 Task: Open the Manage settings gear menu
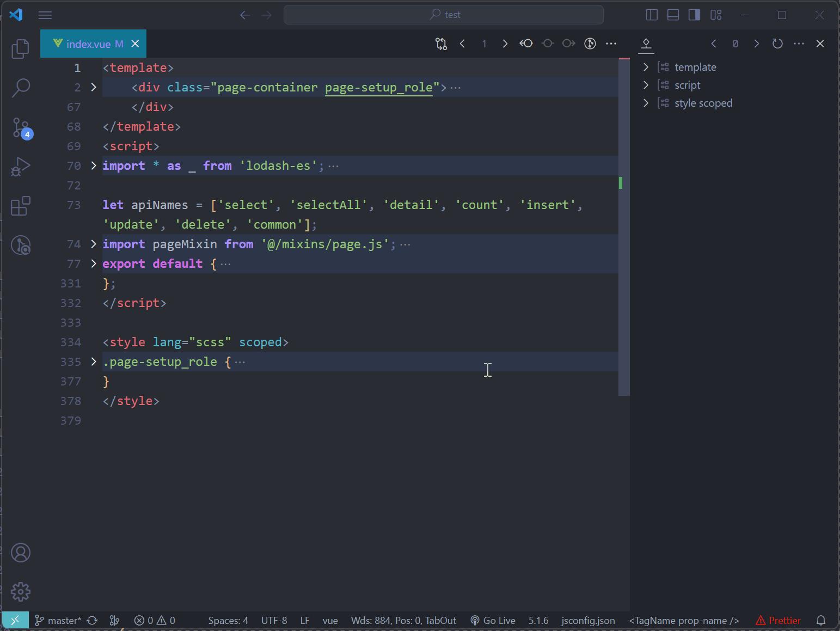[20, 591]
